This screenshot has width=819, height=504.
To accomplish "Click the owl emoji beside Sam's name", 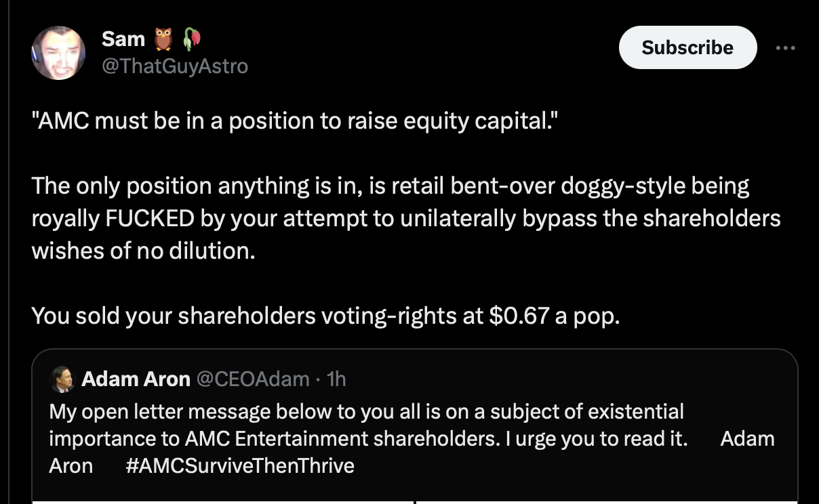I will pos(162,39).
